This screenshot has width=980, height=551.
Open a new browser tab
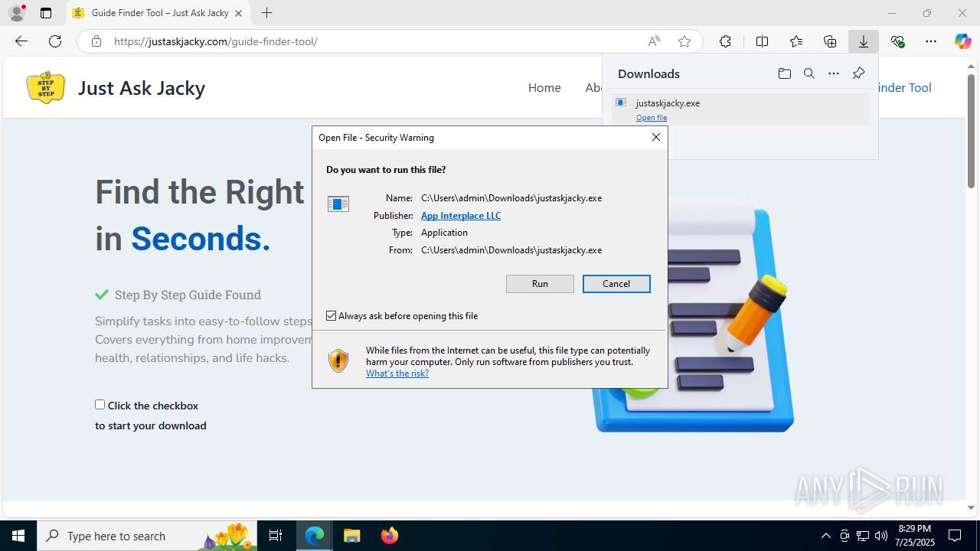[x=266, y=13]
